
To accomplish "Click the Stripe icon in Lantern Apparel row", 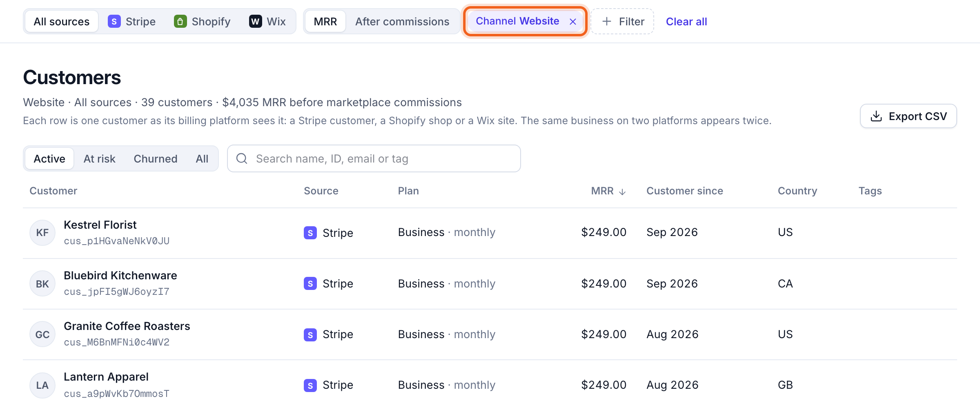I will pos(310,385).
